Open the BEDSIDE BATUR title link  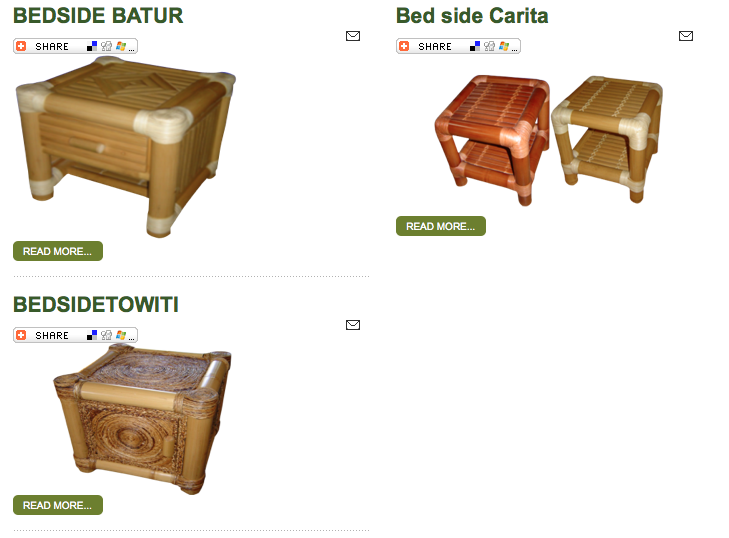click(x=98, y=15)
